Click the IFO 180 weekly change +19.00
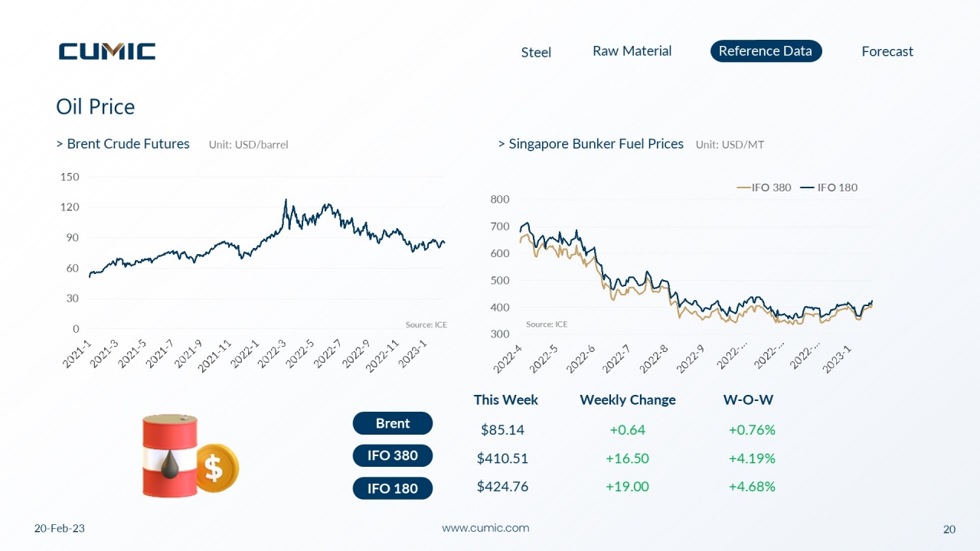Screen dimensions: 980x551 [x=627, y=486]
